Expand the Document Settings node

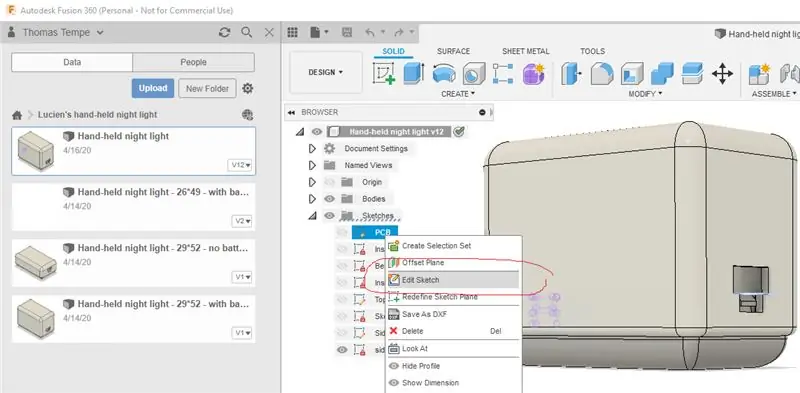click(312, 149)
